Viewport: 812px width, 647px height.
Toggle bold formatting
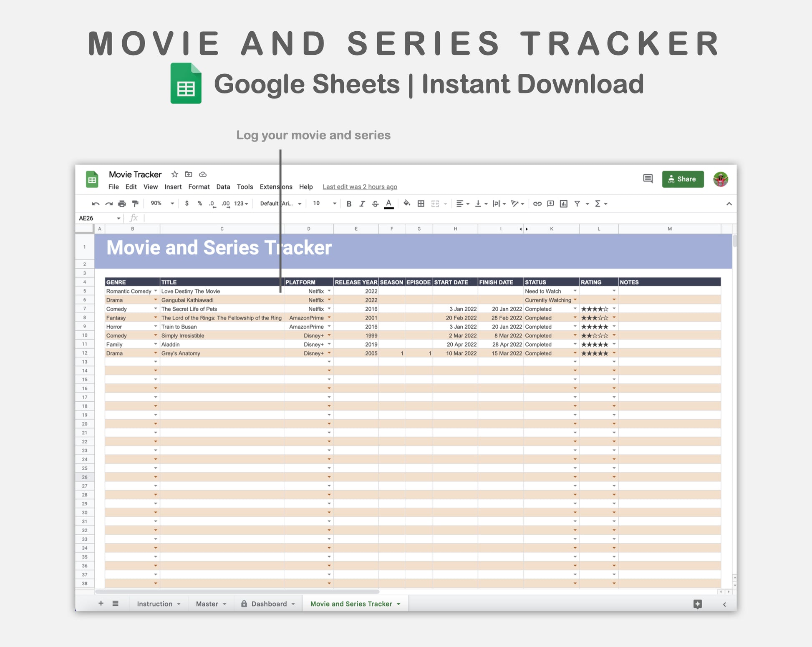point(349,204)
